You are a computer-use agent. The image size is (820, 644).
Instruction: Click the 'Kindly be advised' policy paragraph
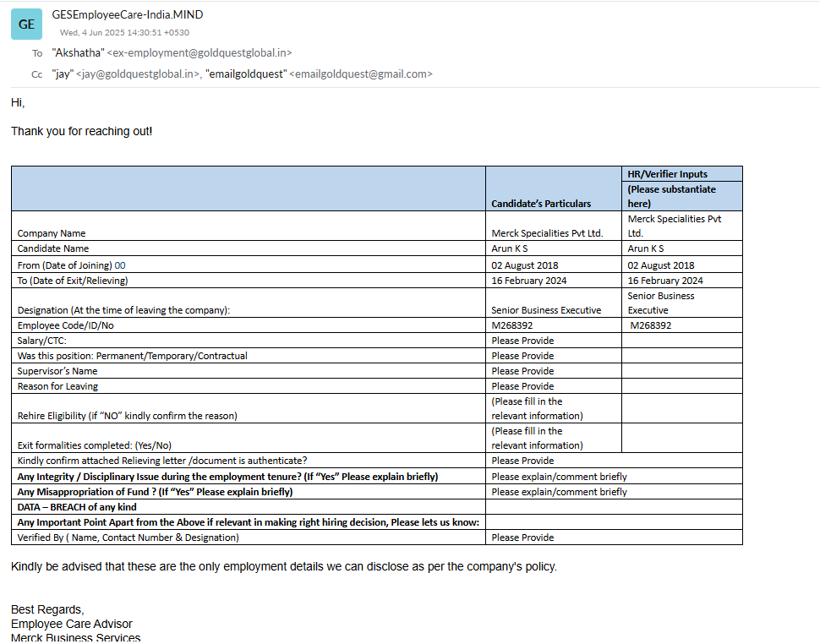(x=283, y=566)
